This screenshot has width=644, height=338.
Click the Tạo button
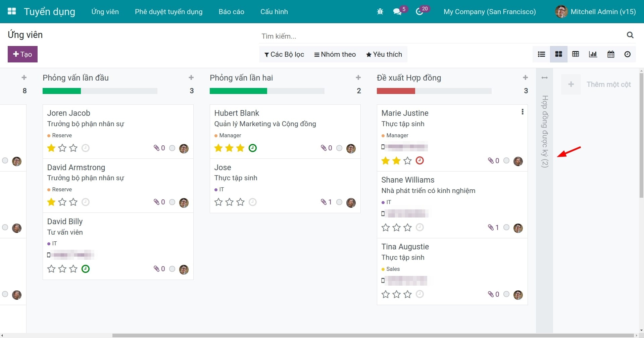click(x=22, y=54)
